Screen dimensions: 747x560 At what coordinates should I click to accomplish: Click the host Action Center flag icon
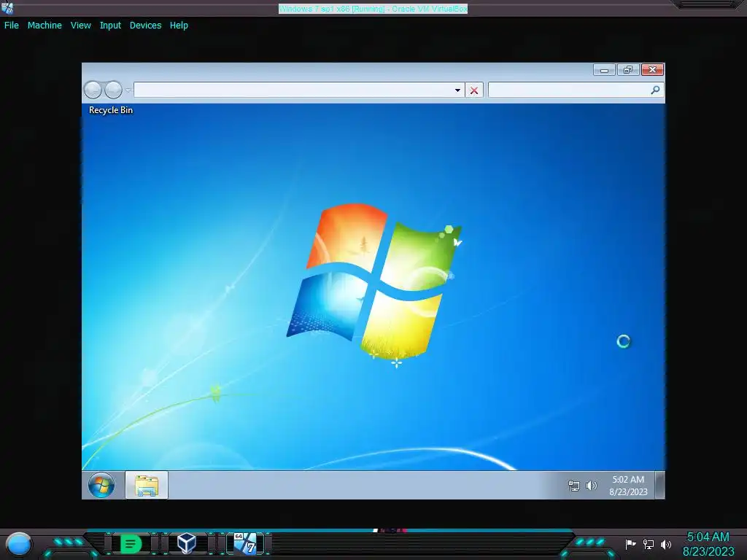click(631, 544)
